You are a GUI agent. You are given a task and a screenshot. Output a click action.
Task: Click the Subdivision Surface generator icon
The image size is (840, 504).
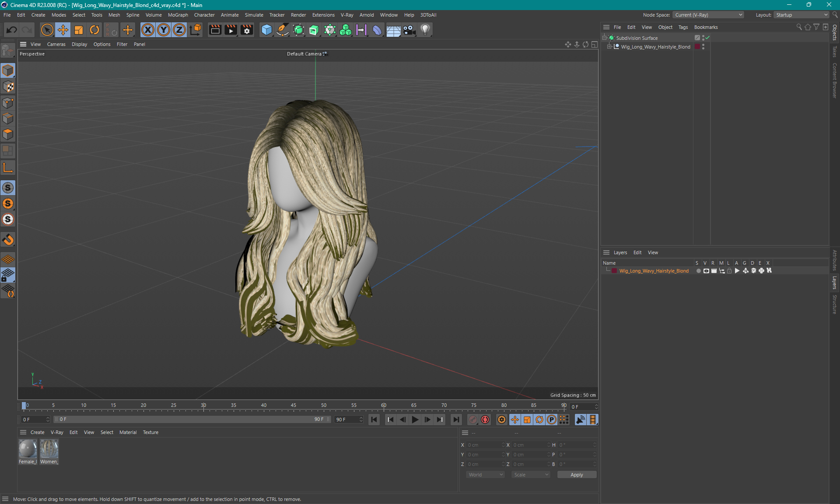tap(298, 30)
